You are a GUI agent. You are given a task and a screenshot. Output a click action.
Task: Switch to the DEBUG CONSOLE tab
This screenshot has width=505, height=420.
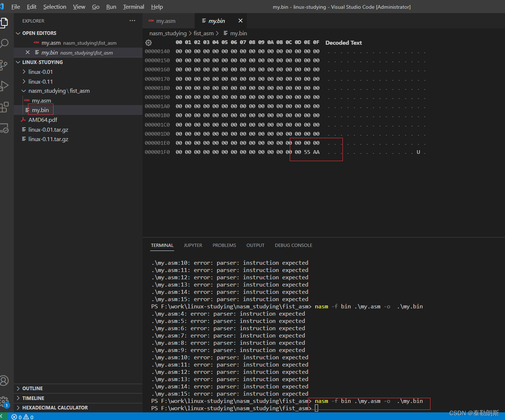[x=293, y=245]
